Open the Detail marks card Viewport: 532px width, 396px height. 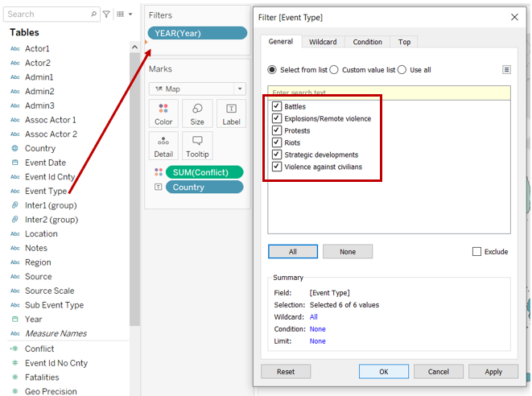click(x=163, y=146)
